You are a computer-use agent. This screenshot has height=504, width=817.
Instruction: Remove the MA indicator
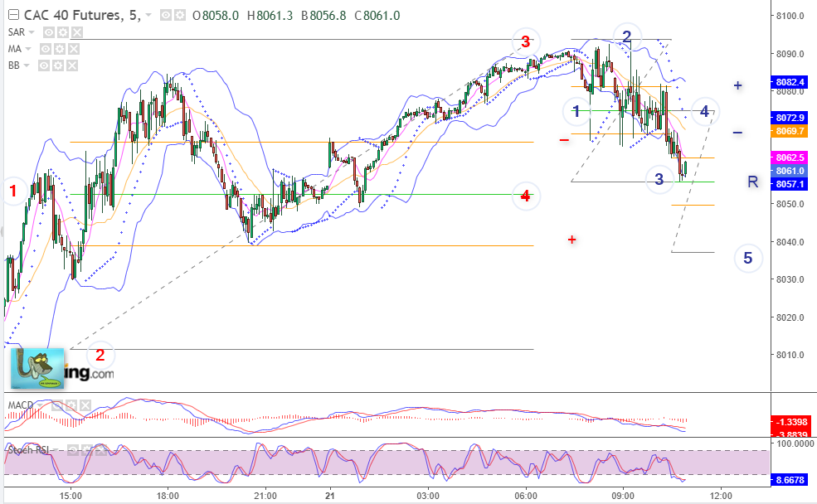74,50
